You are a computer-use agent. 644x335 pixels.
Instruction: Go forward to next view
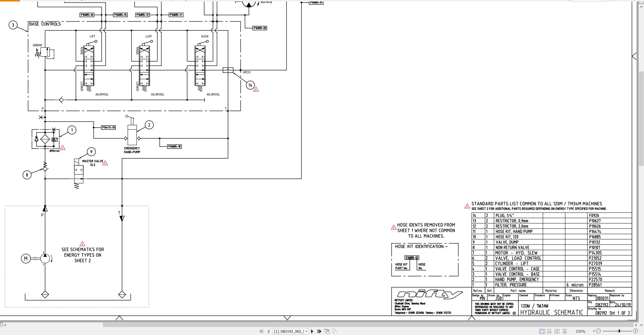[335, 331]
